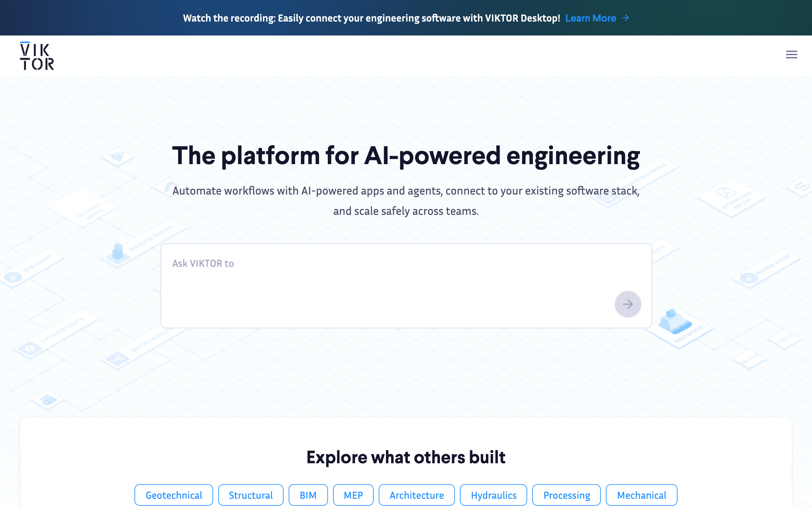Click the Dike Model isometric icon
This screenshot has width=812, height=507.
coord(674,322)
